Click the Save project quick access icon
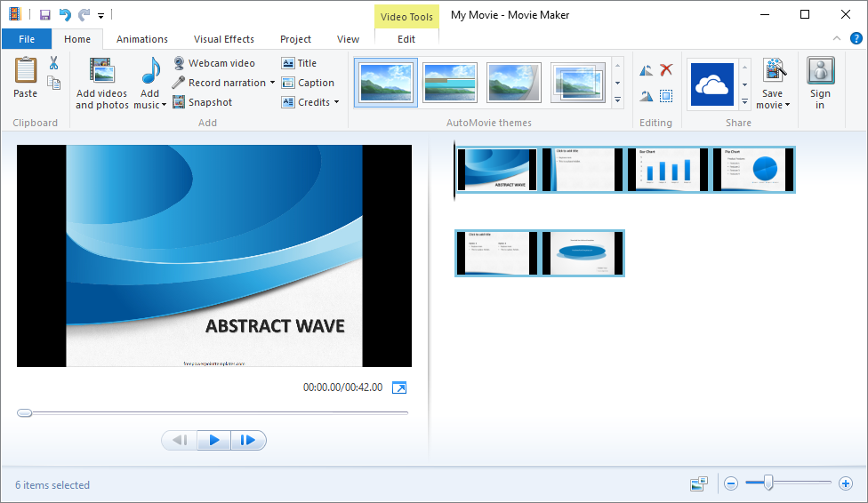Screen dimensions: 868x503 pyautogui.click(x=44, y=15)
